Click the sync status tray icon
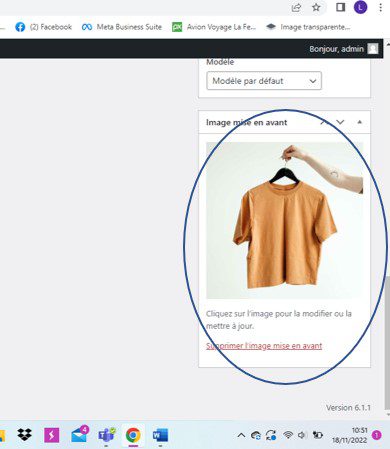Image resolution: width=390 pixels, height=449 pixels. coord(271,435)
